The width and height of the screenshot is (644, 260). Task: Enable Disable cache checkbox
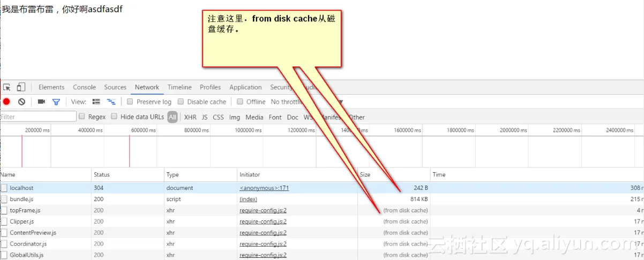(x=181, y=102)
